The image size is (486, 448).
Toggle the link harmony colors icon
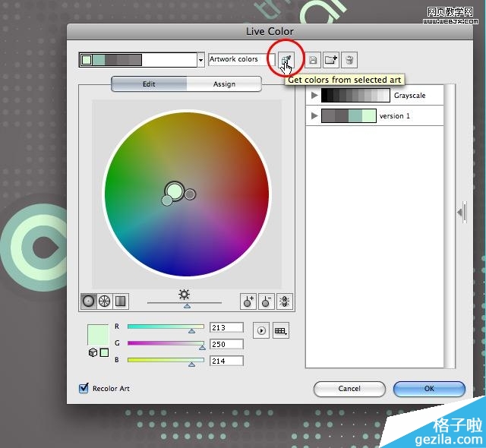[x=285, y=301]
